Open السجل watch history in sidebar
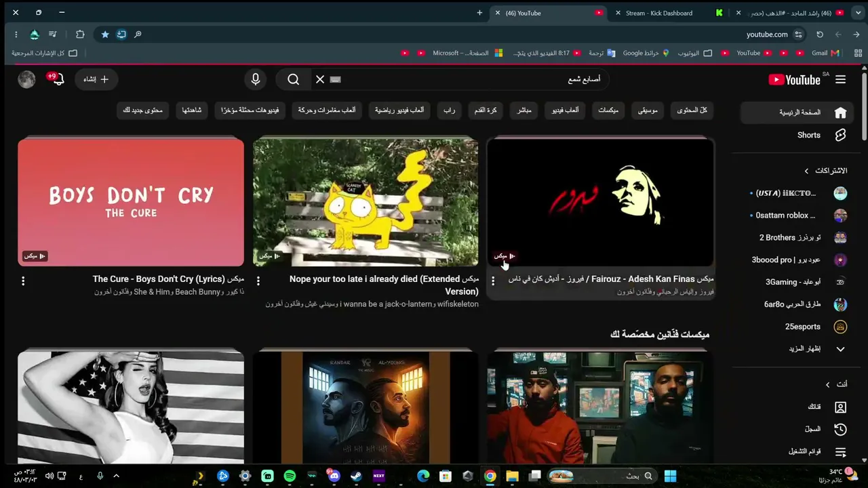This screenshot has width=868, height=488. tap(797, 429)
